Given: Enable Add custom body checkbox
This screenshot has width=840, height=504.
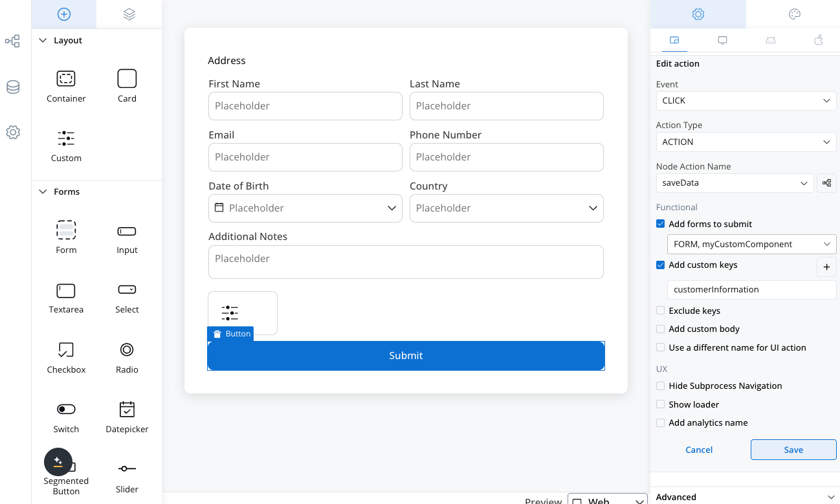Looking at the screenshot, I should (x=660, y=329).
